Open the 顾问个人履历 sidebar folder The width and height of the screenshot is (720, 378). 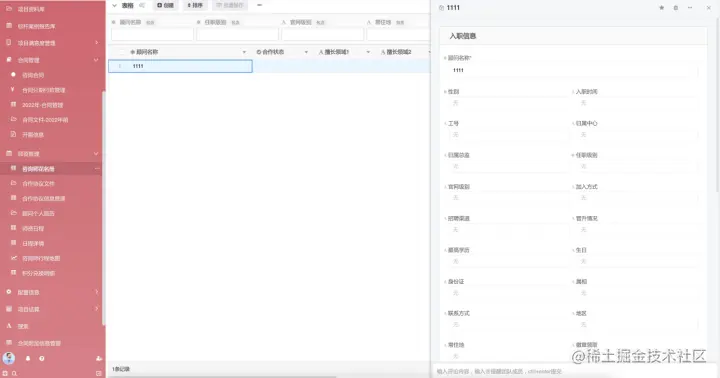click(38, 213)
